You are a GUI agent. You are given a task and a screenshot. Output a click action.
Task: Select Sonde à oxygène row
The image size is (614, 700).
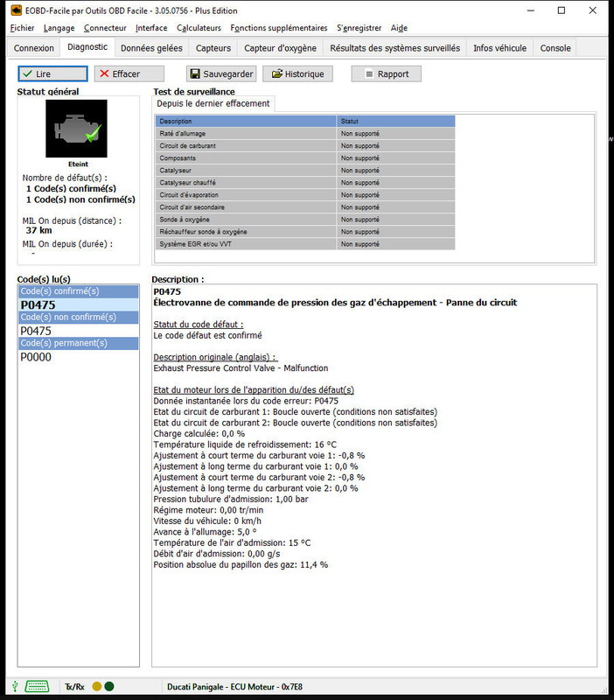click(x=305, y=220)
